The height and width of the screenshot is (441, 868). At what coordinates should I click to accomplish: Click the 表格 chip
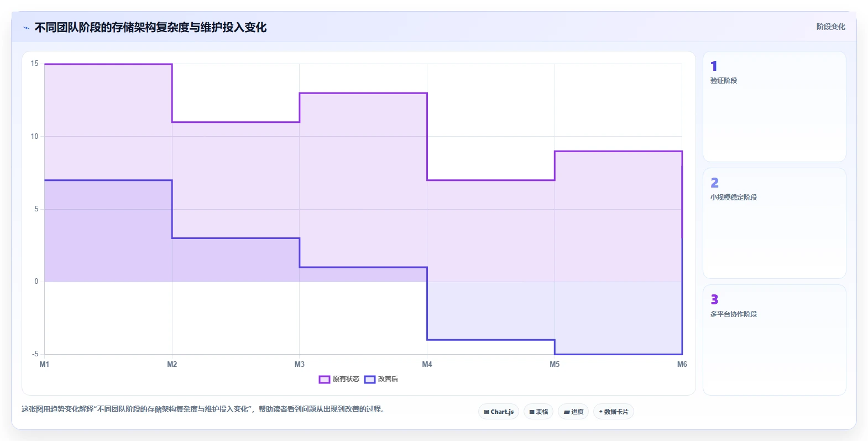coord(538,412)
